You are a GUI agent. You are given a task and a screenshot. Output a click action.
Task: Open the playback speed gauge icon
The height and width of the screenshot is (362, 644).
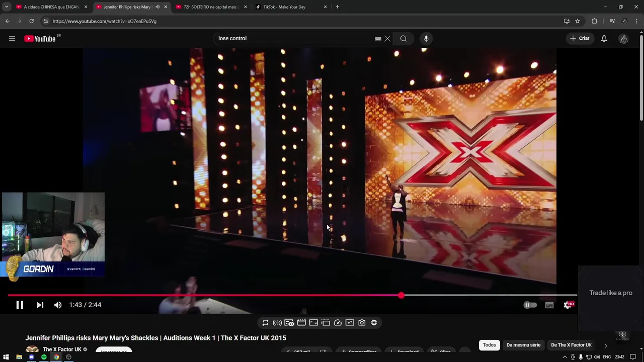(338, 323)
